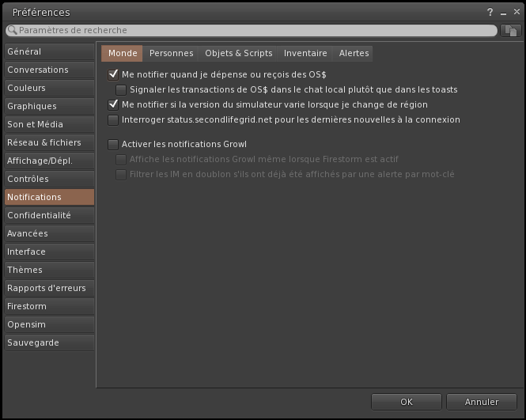
Task: Enable reporting OS$ transactions in local chat
Action: pos(121,89)
